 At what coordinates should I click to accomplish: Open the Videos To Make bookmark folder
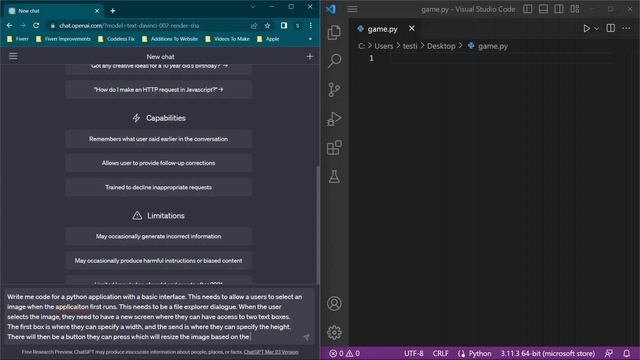227,39
